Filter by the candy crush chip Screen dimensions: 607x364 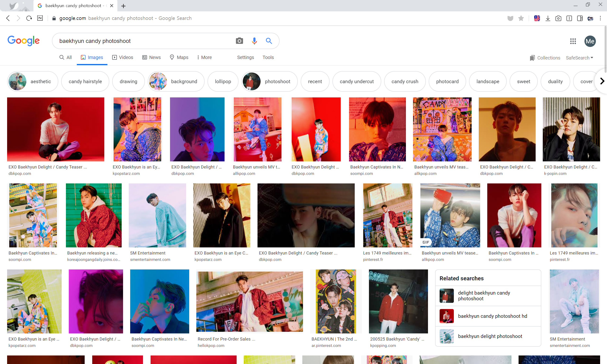click(x=405, y=82)
